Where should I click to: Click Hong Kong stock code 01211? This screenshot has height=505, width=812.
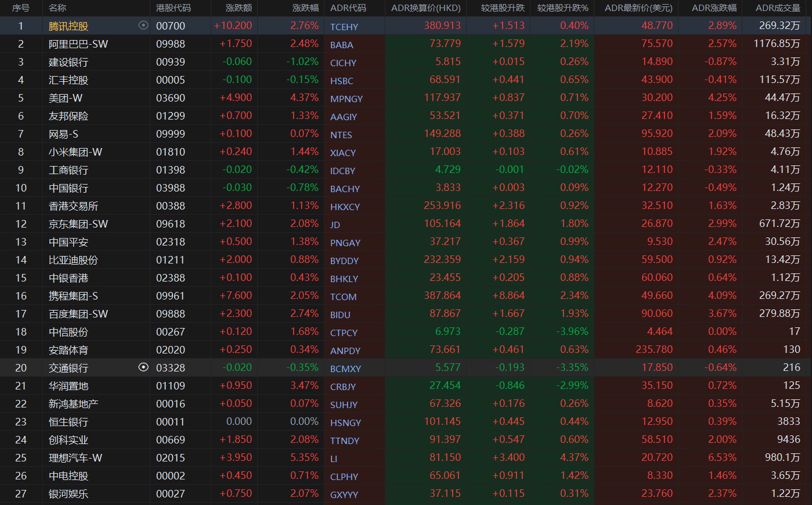[171, 260]
